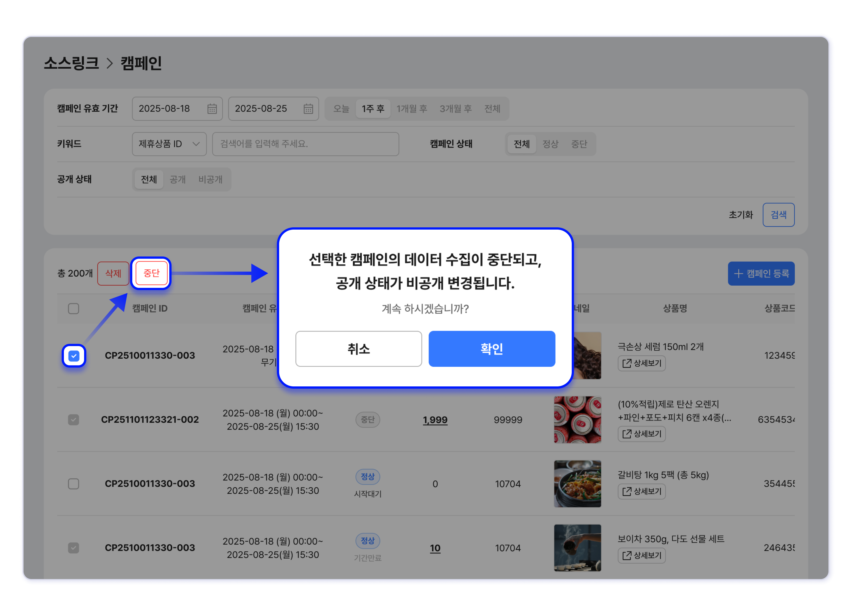Click 상세보기 icon for 보이차 product

coord(627,555)
